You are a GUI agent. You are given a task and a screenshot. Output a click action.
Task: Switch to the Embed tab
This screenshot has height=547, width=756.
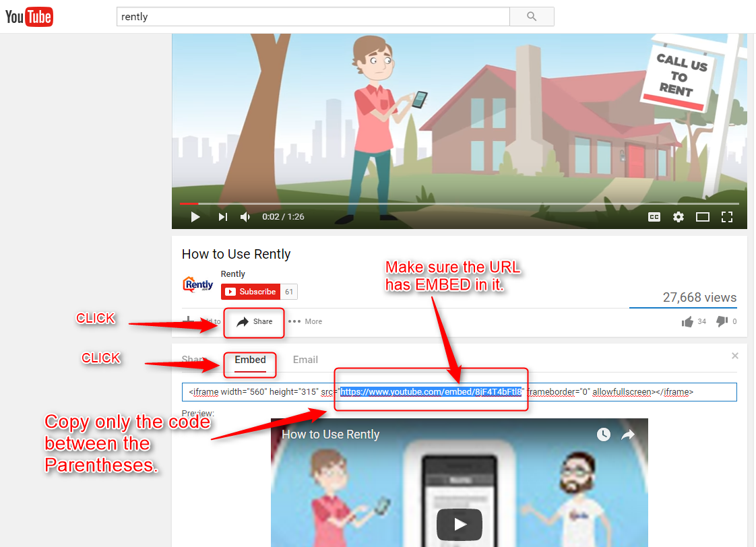pyautogui.click(x=250, y=360)
